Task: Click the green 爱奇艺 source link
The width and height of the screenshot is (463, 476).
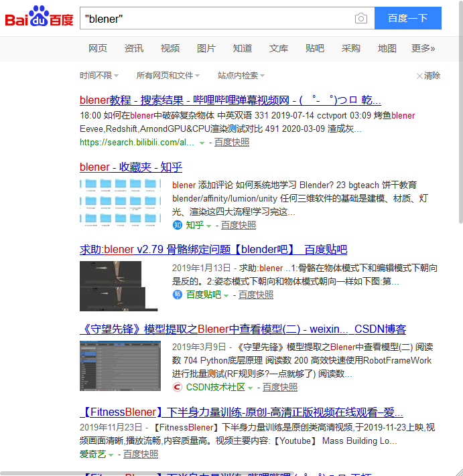Action: click(x=92, y=454)
